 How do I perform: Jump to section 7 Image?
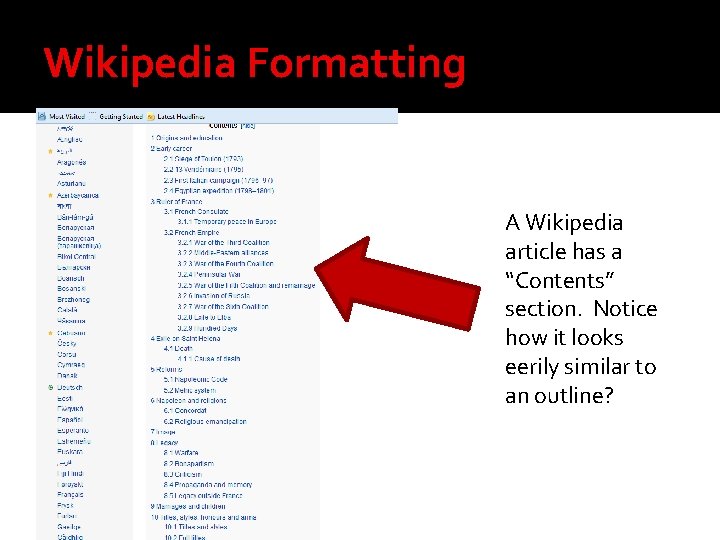[x=163, y=432]
